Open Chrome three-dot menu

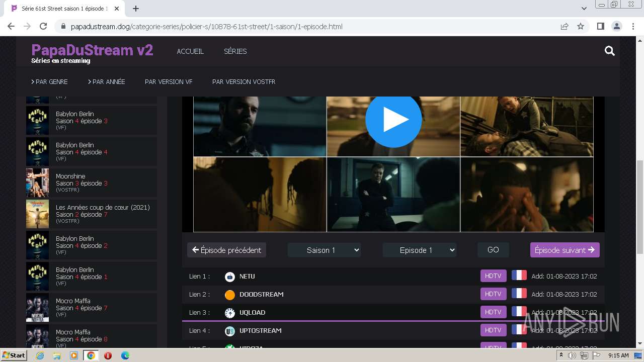(x=633, y=26)
